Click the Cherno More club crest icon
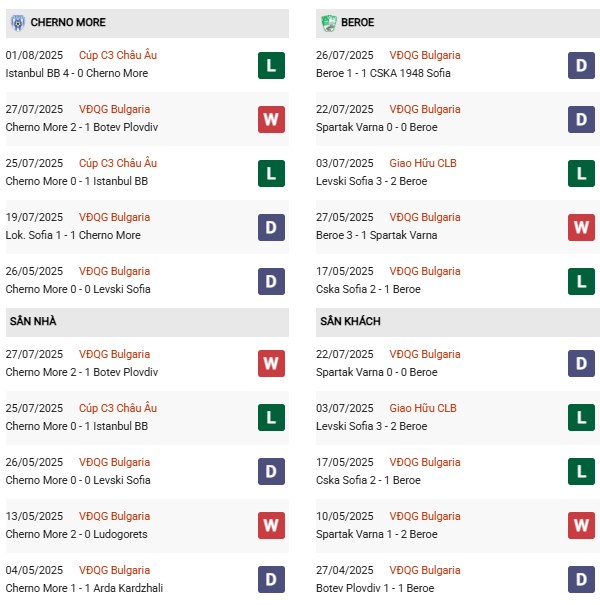The width and height of the screenshot is (600, 605). 17,22
